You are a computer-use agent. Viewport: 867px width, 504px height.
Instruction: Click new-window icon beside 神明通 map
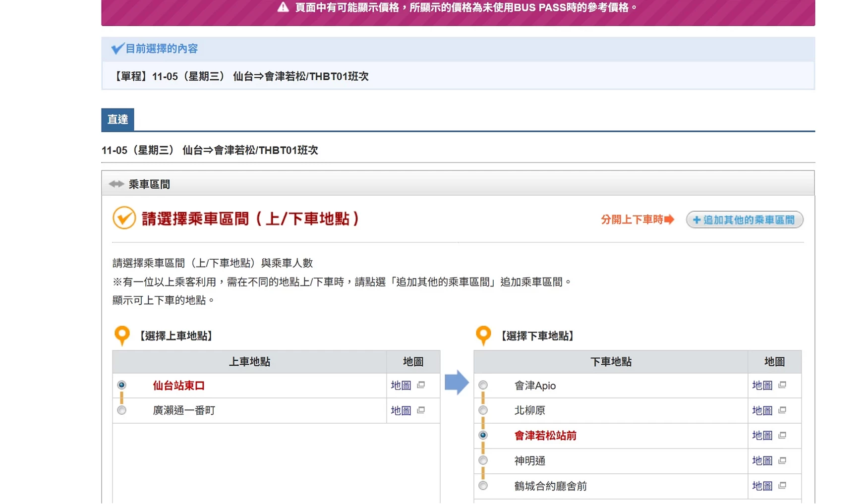click(782, 461)
